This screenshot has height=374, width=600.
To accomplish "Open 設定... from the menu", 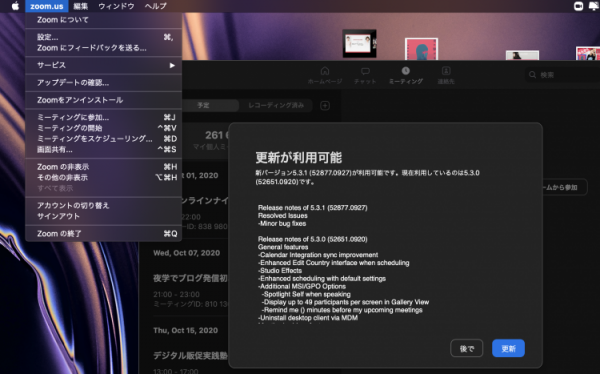I will (103, 37).
